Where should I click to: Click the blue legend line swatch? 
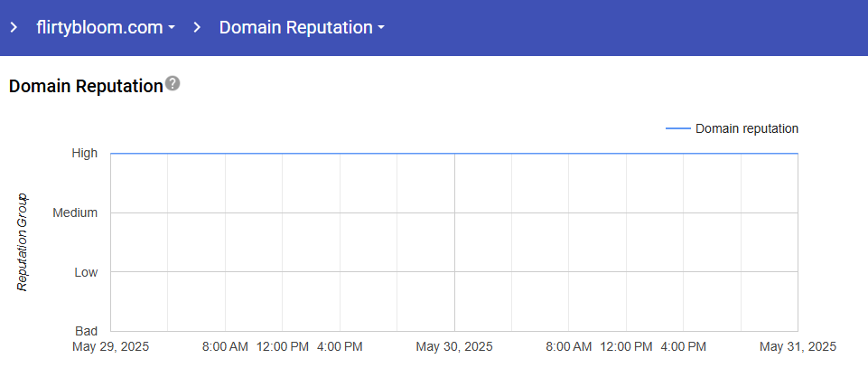[x=677, y=128]
